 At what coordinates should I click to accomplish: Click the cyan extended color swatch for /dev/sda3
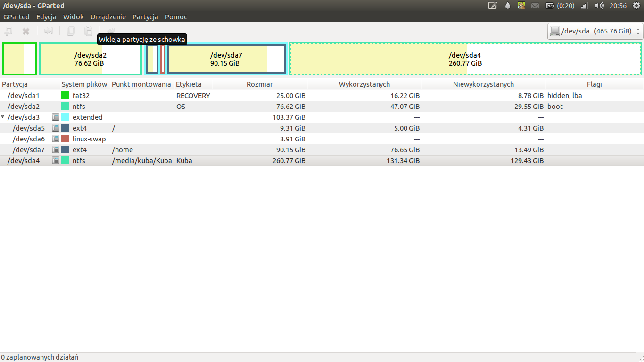[65, 117]
